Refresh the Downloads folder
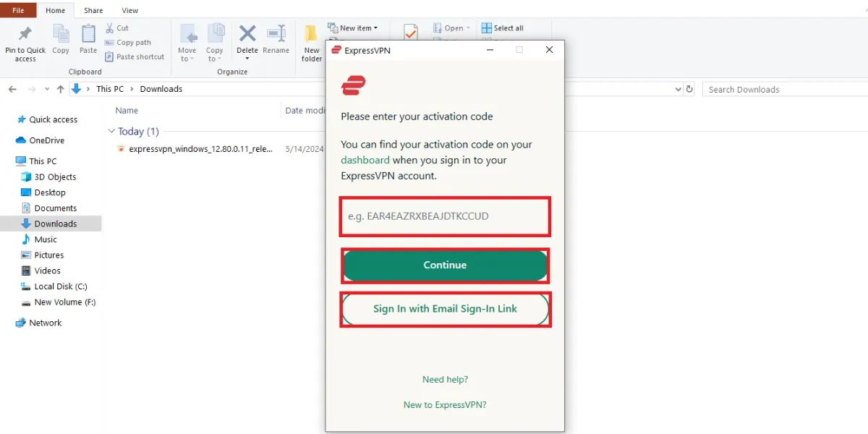This screenshot has height=434, width=868. (689, 89)
